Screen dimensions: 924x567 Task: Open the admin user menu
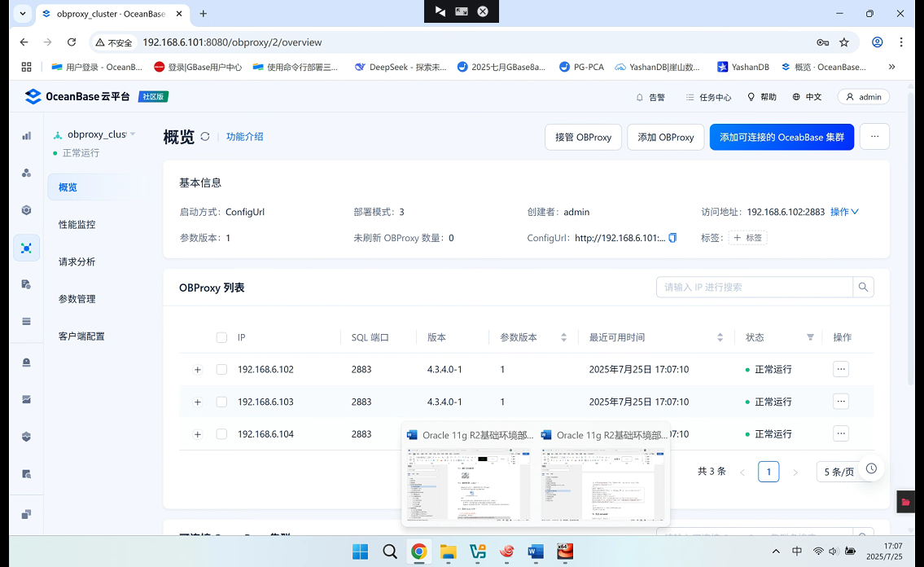[863, 97]
